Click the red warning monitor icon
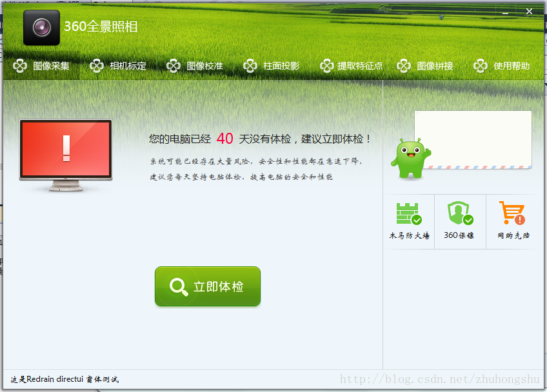The image size is (547, 392). tap(66, 155)
